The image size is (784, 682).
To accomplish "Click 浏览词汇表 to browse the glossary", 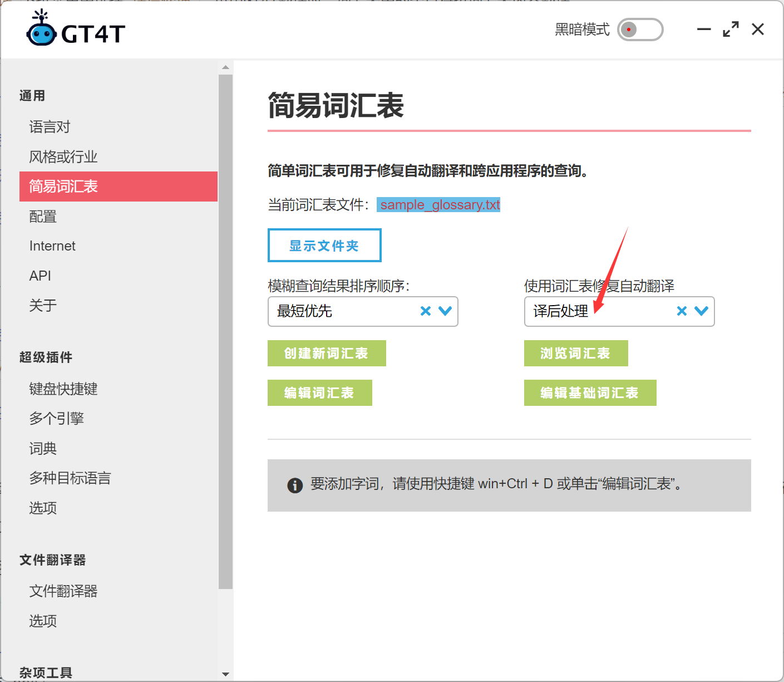I will (x=576, y=353).
